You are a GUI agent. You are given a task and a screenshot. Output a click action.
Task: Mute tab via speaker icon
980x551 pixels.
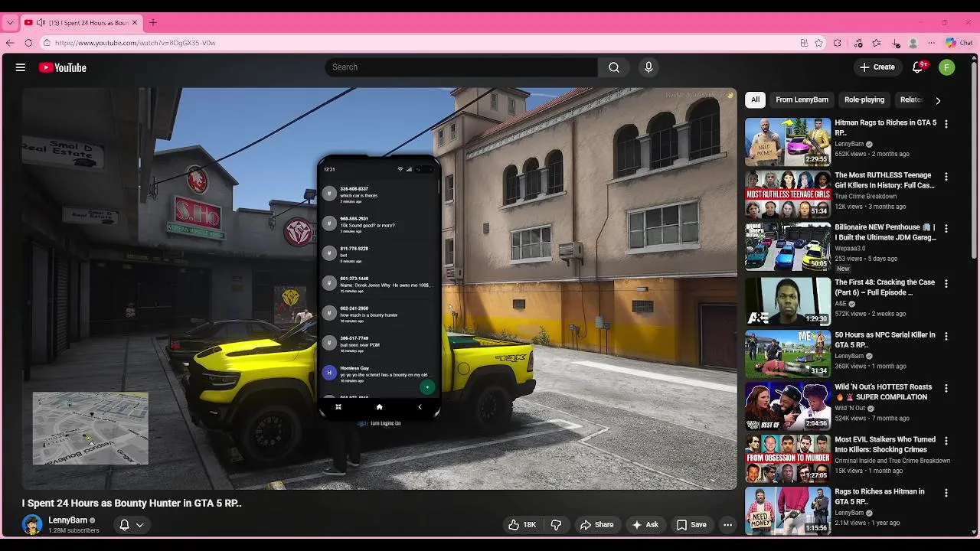[x=41, y=23]
